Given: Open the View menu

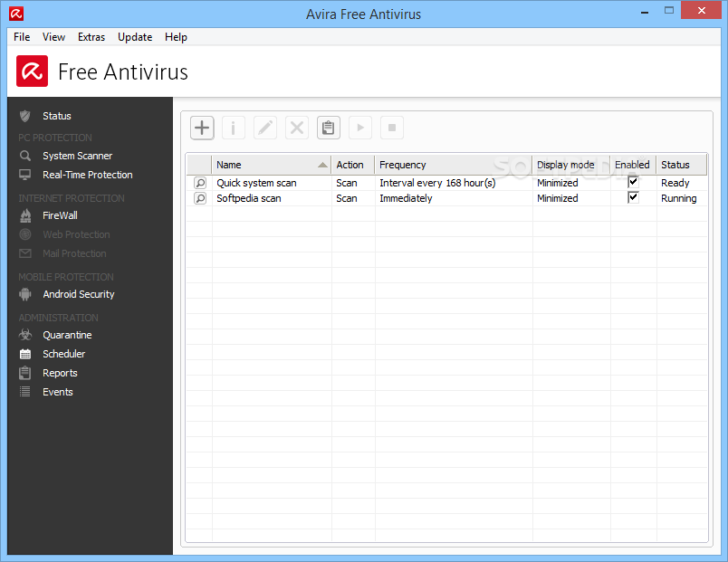Looking at the screenshot, I should tap(53, 37).
